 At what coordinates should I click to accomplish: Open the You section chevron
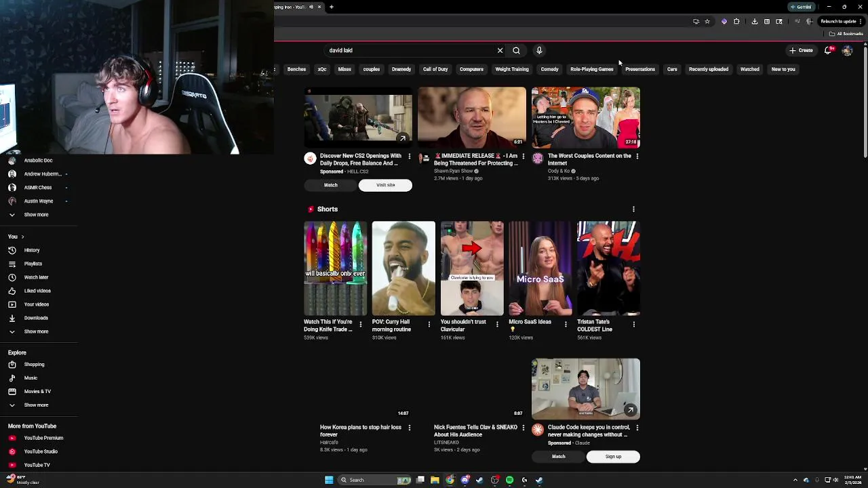click(22, 237)
